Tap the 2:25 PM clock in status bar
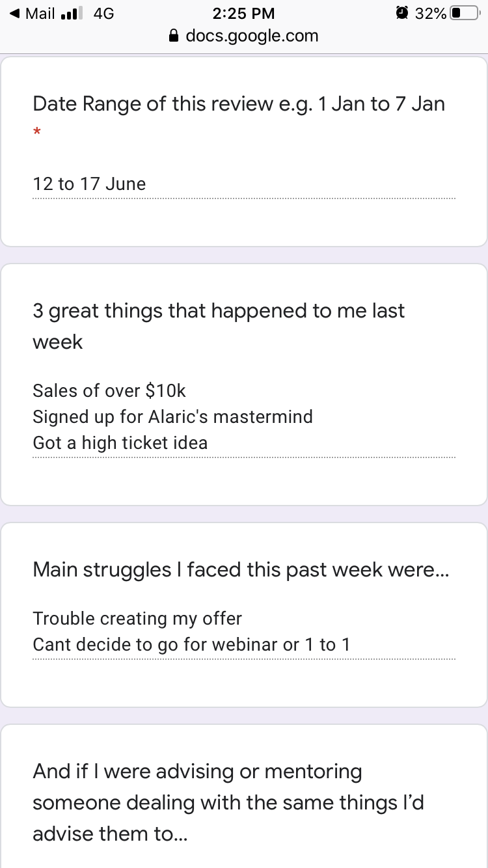Screen dimensions: 488x868 244,14
